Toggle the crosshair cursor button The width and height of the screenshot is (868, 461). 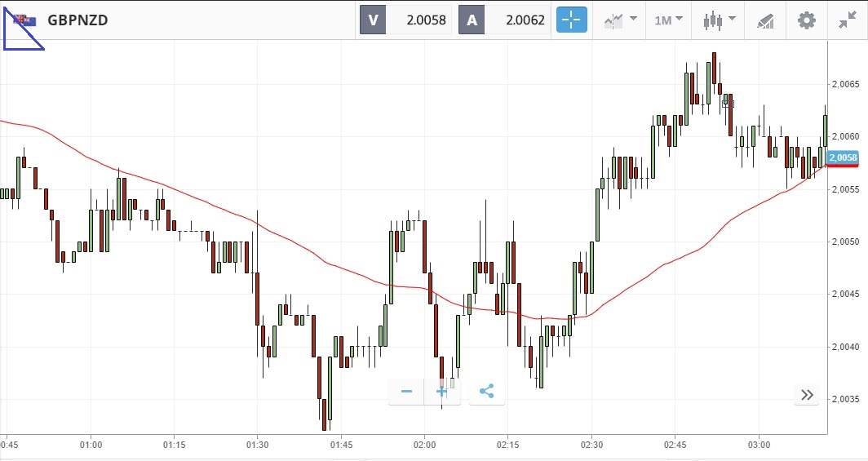pyautogui.click(x=572, y=20)
